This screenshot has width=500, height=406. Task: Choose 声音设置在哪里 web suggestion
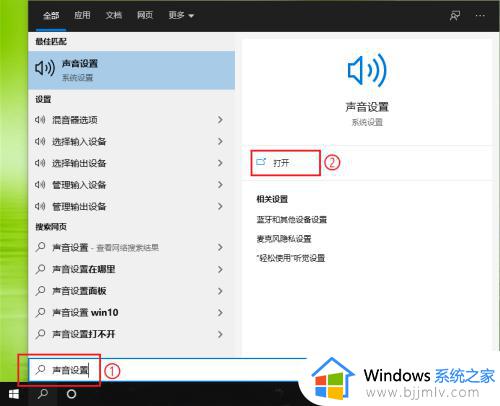pos(132,269)
